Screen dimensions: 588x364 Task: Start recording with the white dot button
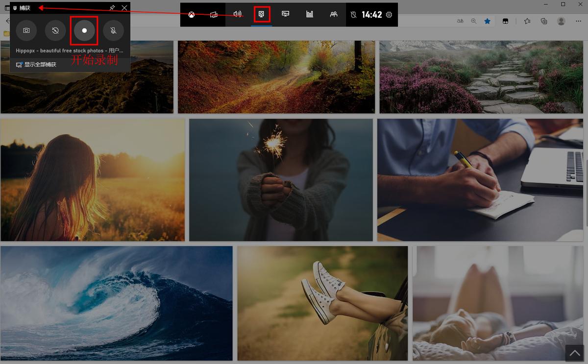click(84, 30)
